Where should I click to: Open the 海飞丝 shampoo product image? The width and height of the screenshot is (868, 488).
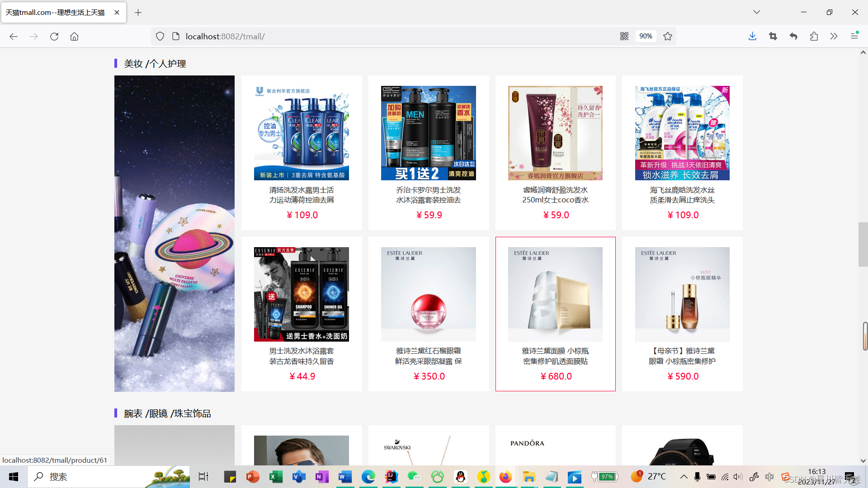pyautogui.click(x=682, y=133)
